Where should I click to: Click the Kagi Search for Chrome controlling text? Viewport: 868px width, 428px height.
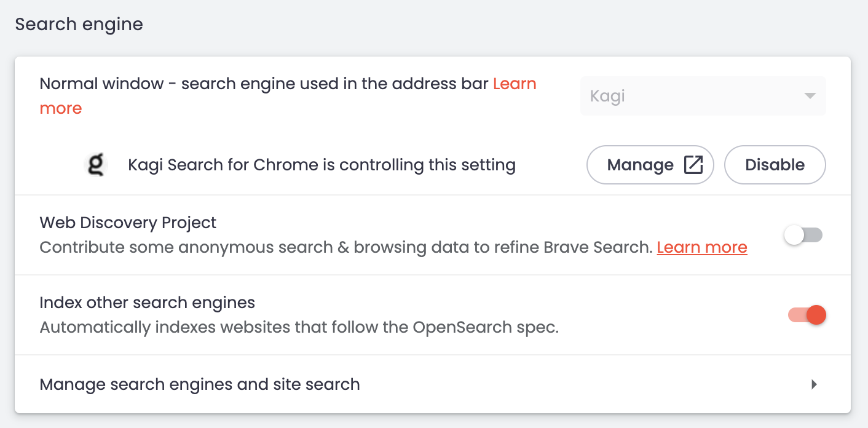click(x=322, y=165)
